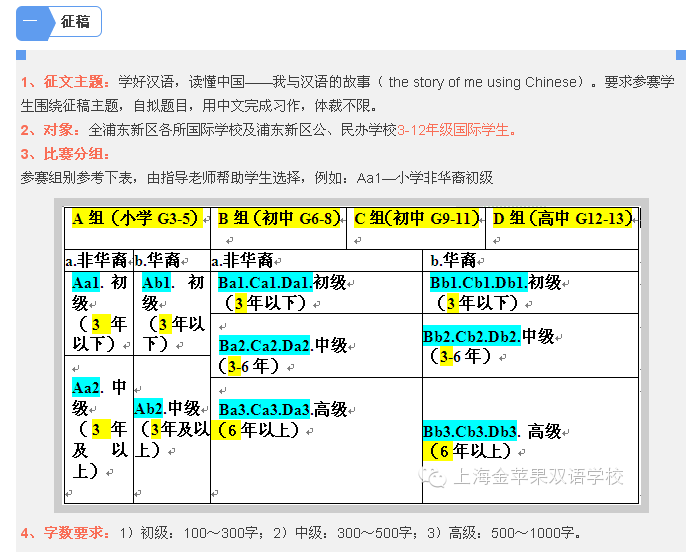693x552 pixels.
Task: Click the "Bb2.Cb2.Db2" intermediate level code
Action: [471, 336]
